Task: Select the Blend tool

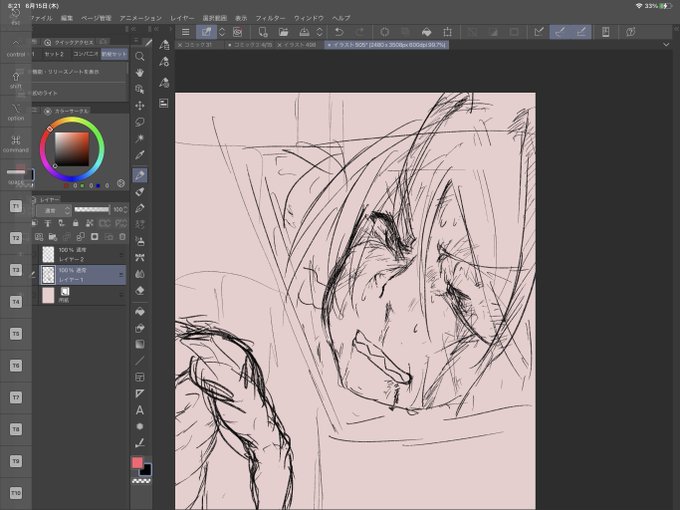Action: (x=140, y=274)
